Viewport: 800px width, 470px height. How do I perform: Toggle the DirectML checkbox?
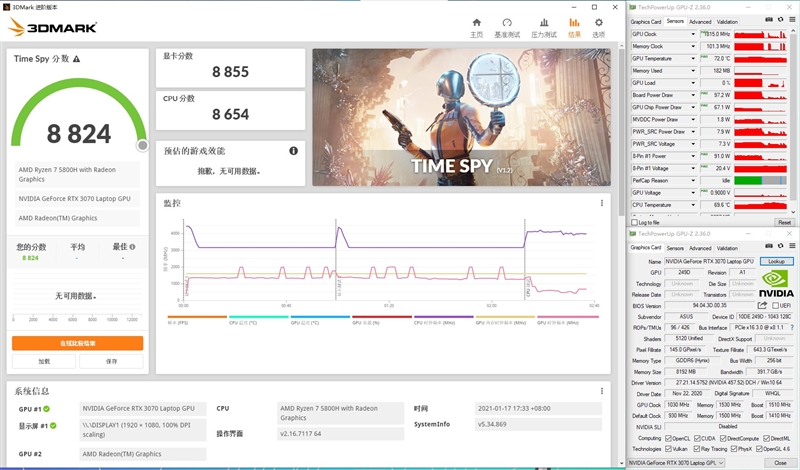(766, 438)
